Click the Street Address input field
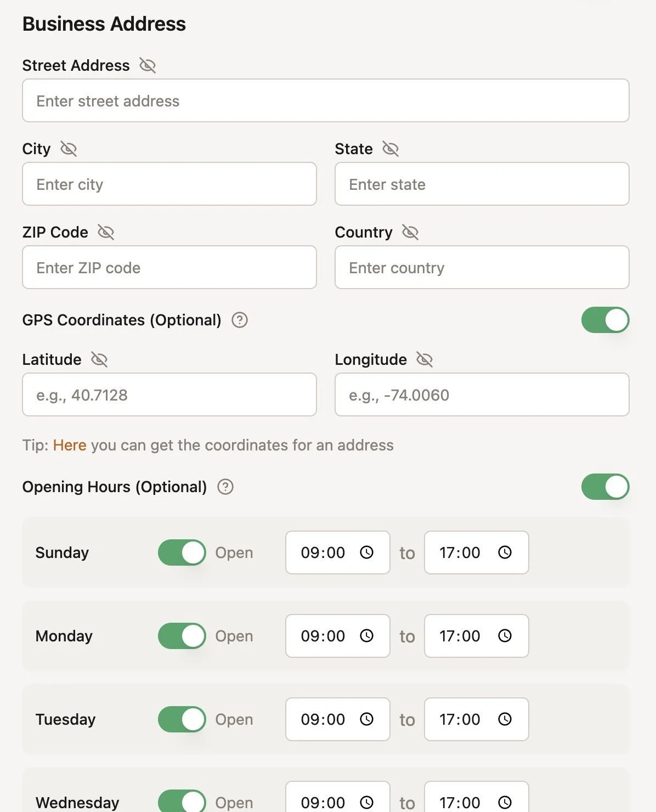The height and width of the screenshot is (812, 656). click(x=325, y=101)
